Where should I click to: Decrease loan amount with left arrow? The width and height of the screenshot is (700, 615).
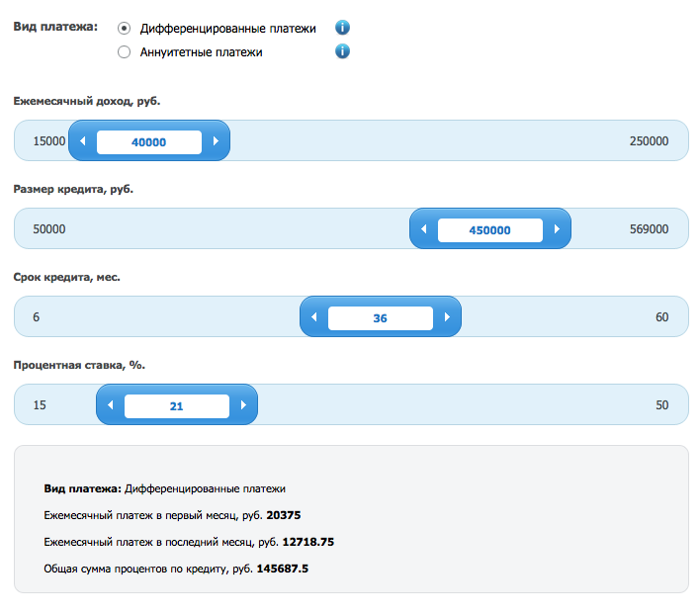click(424, 229)
